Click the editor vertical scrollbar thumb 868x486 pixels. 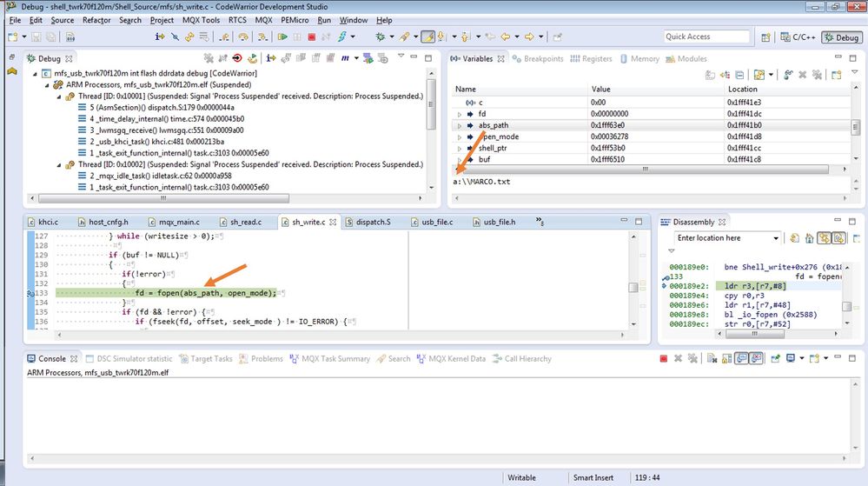click(x=633, y=287)
